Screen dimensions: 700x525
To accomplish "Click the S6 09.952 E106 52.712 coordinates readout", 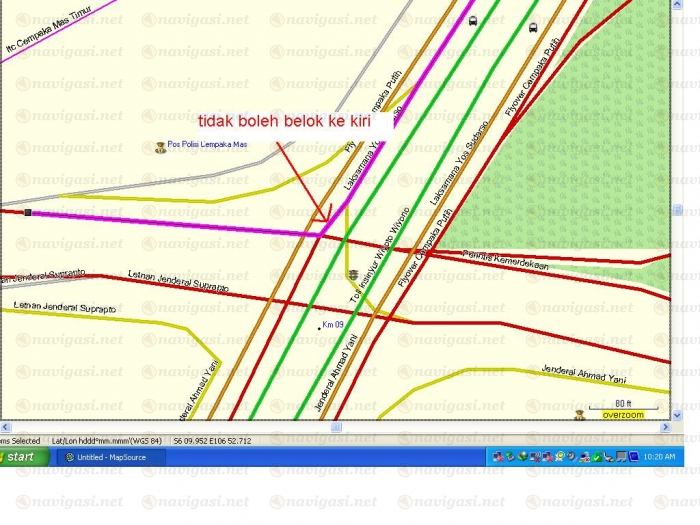I will point(212,440).
